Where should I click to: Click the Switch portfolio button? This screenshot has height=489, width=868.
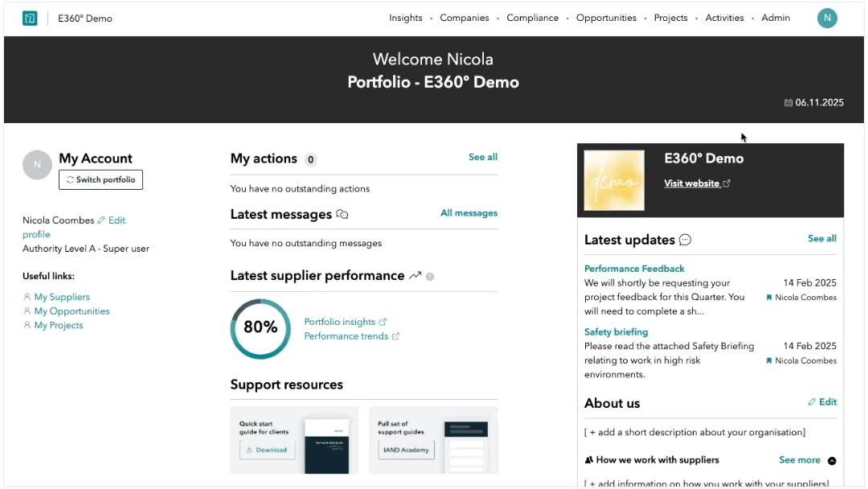click(x=100, y=179)
